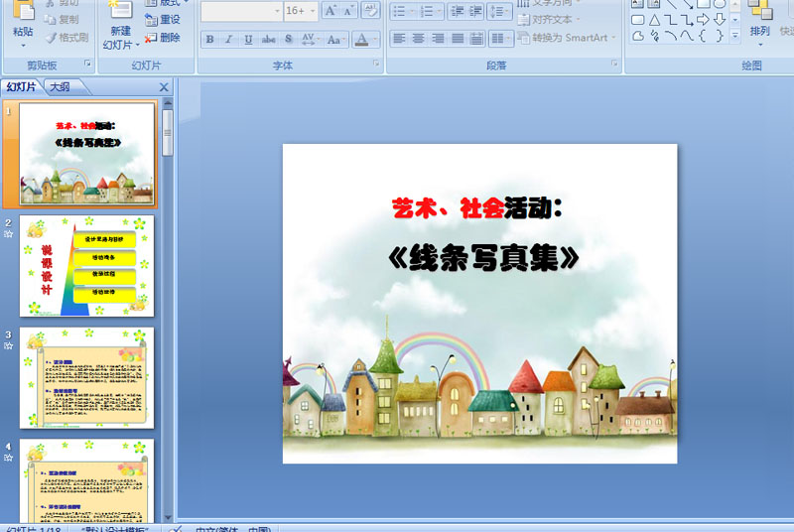Screen dimensions: 794x532
Task: Click the slide title 《线条写真集》
Action: 482,258
